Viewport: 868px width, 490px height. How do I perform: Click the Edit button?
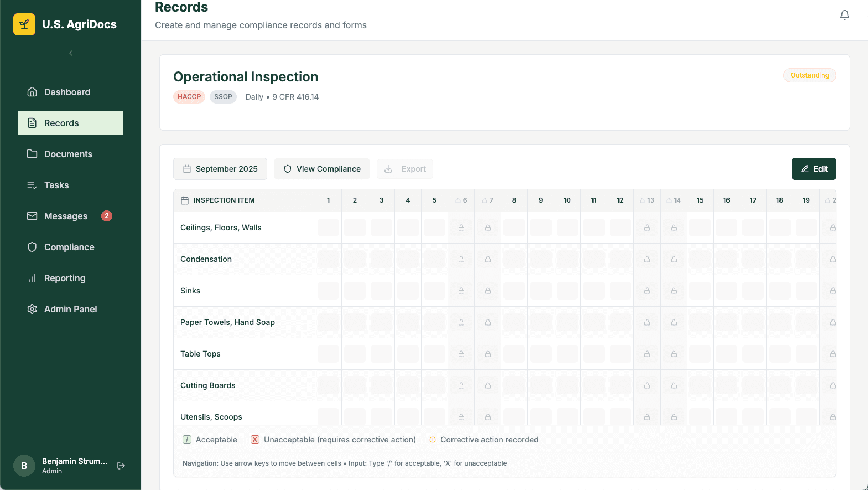pyautogui.click(x=814, y=169)
